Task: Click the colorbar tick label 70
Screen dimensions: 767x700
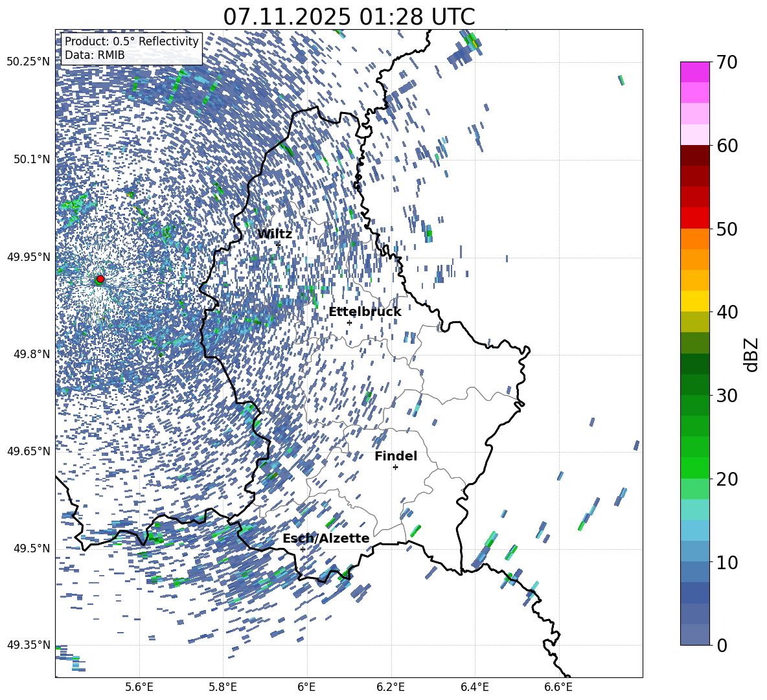Action: coord(727,62)
